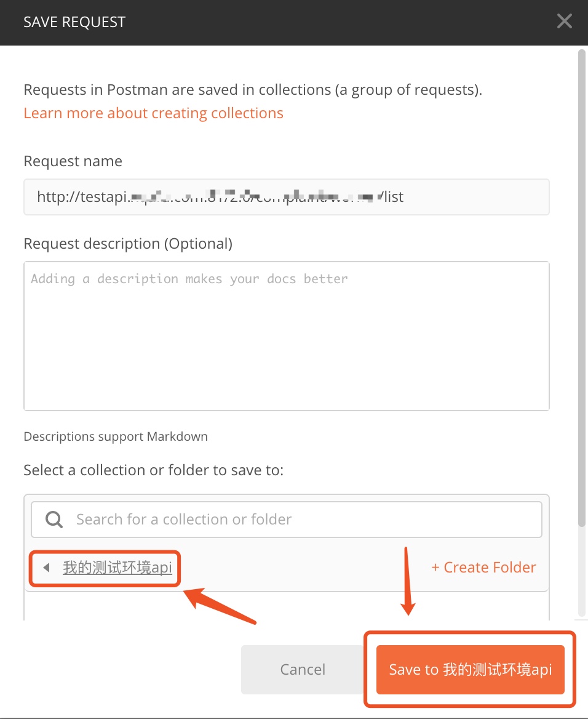Viewport: 588px width, 719px height.
Task: Click the Request name label
Action: pos(73,161)
